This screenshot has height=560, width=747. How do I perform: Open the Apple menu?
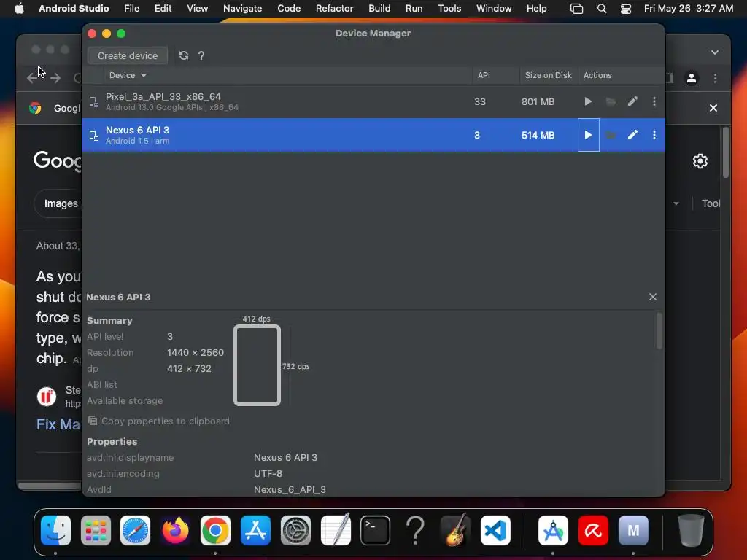click(x=19, y=8)
